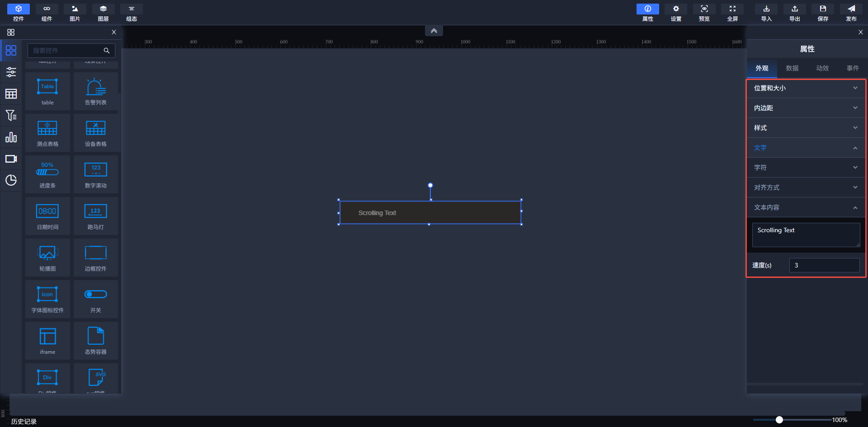Select the sliders category icon in left sidebar
The width and height of the screenshot is (868, 427).
(x=11, y=72)
